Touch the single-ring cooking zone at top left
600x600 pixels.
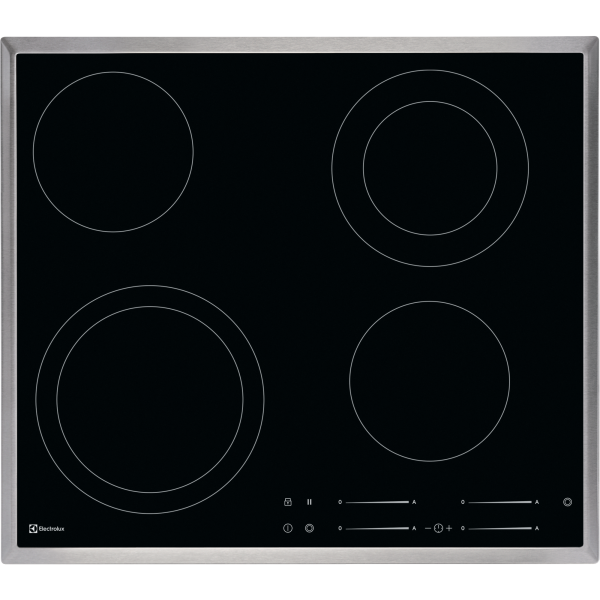[113, 149]
